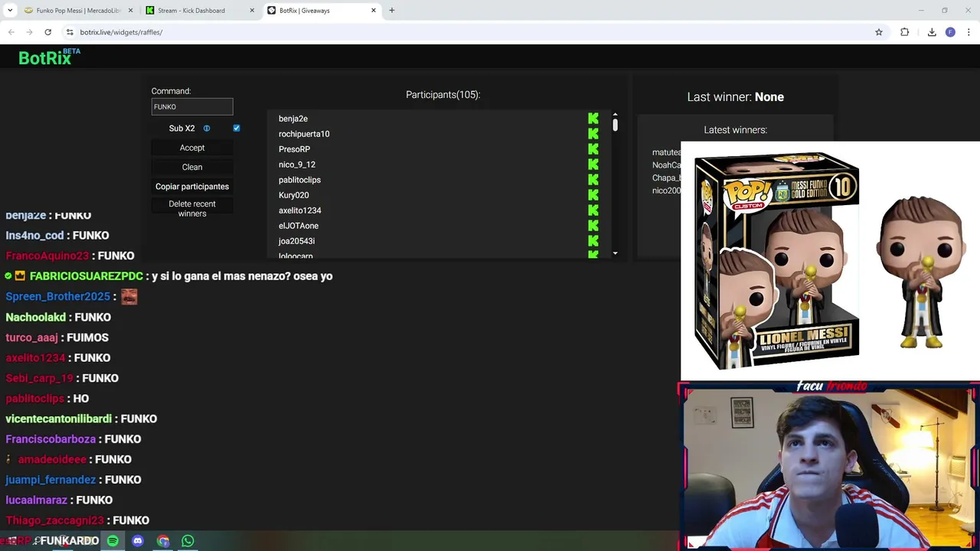Close the MercadoLibre tab
The width and height of the screenshot is (980, 551).
pyautogui.click(x=130, y=11)
